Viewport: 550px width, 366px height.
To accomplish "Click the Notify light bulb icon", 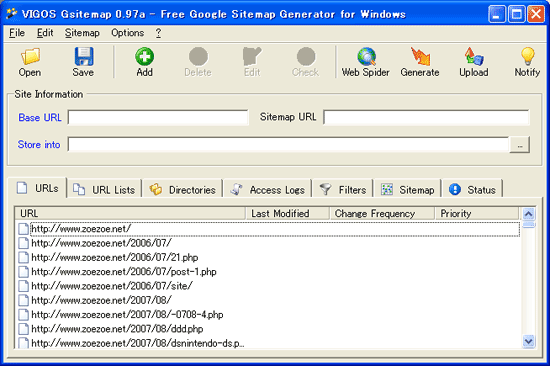I will pyautogui.click(x=527, y=56).
